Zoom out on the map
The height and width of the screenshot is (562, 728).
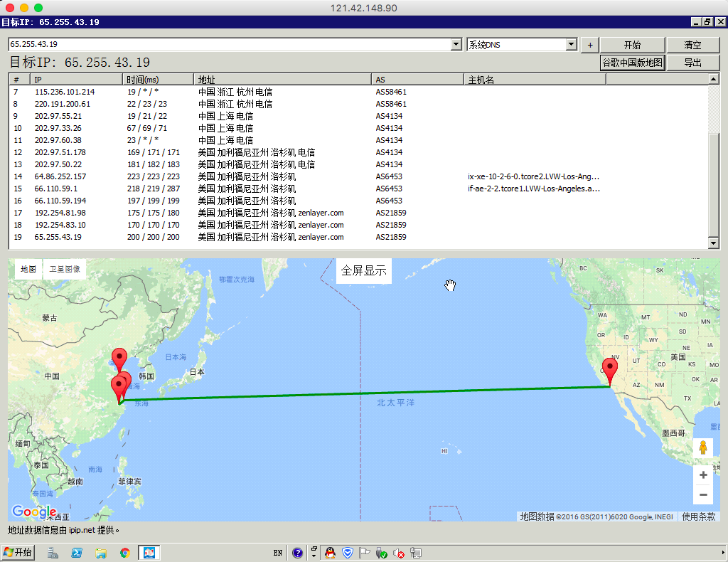coord(703,494)
